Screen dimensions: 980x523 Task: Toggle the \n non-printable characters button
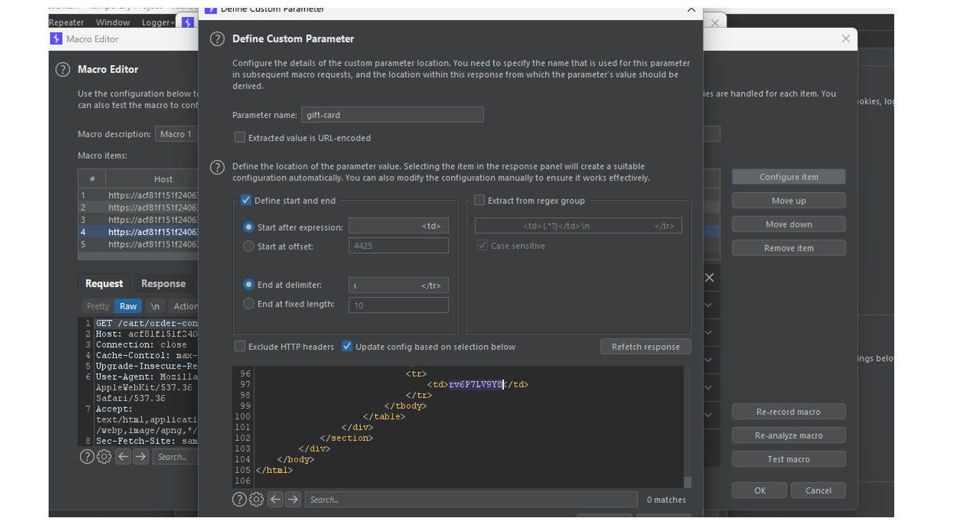[x=155, y=306]
